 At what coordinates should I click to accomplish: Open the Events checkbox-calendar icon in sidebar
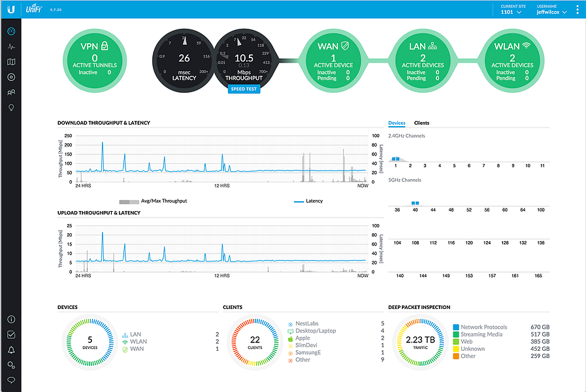coord(11,335)
